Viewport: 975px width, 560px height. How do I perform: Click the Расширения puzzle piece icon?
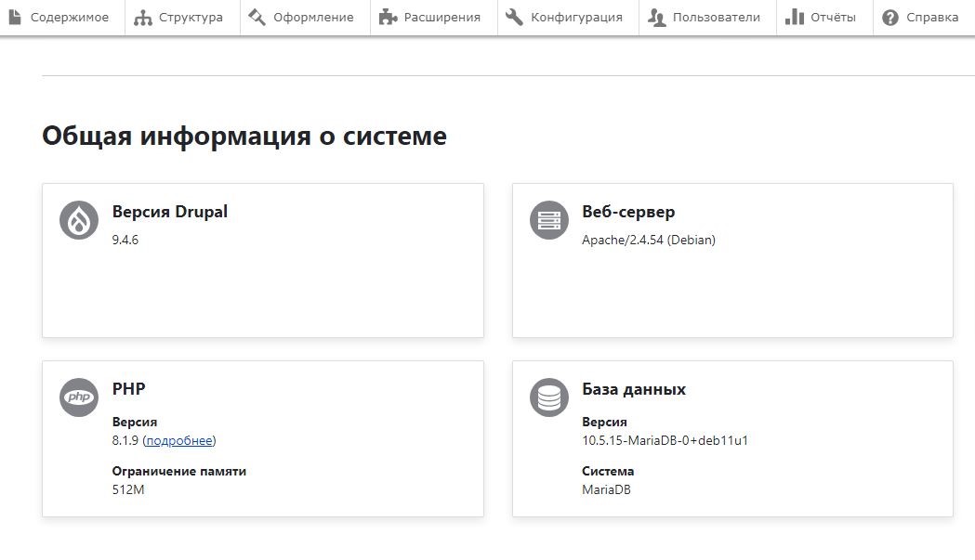tap(388, 18)
